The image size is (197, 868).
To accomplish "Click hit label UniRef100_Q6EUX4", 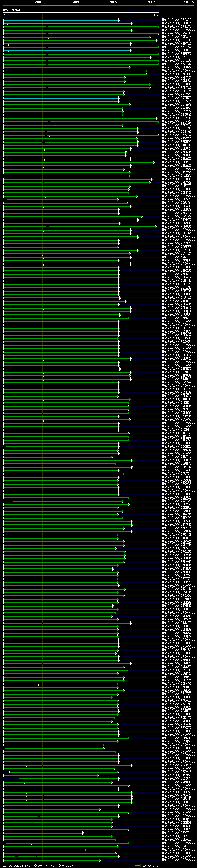I will click(177, 149).
